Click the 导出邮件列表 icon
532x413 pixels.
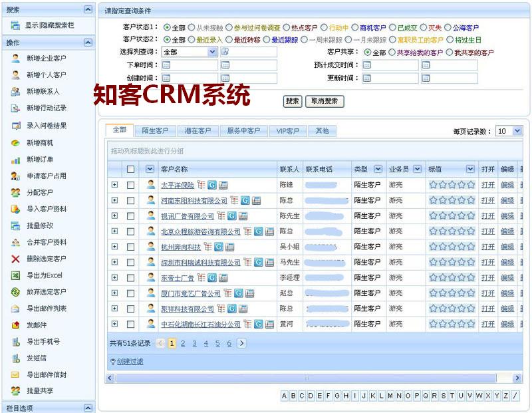[15, 309]
